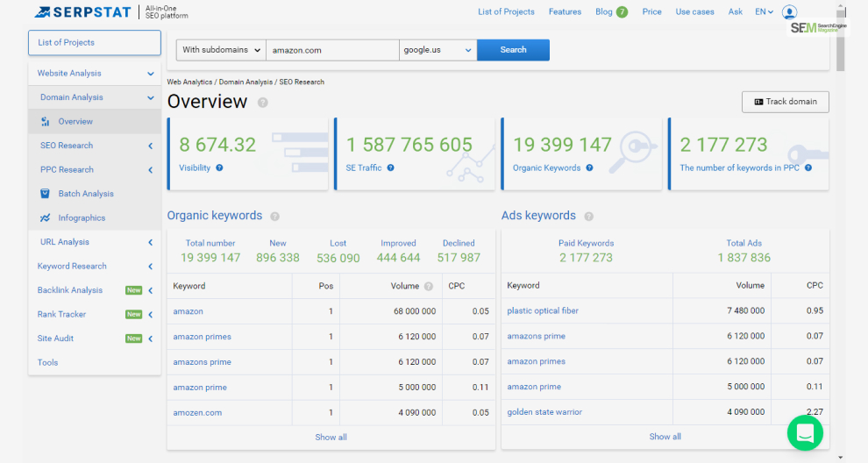Click the SE Traffic value 1 587 765 605
The height and width of the screenshot is (463, 868).
(409, 145)
